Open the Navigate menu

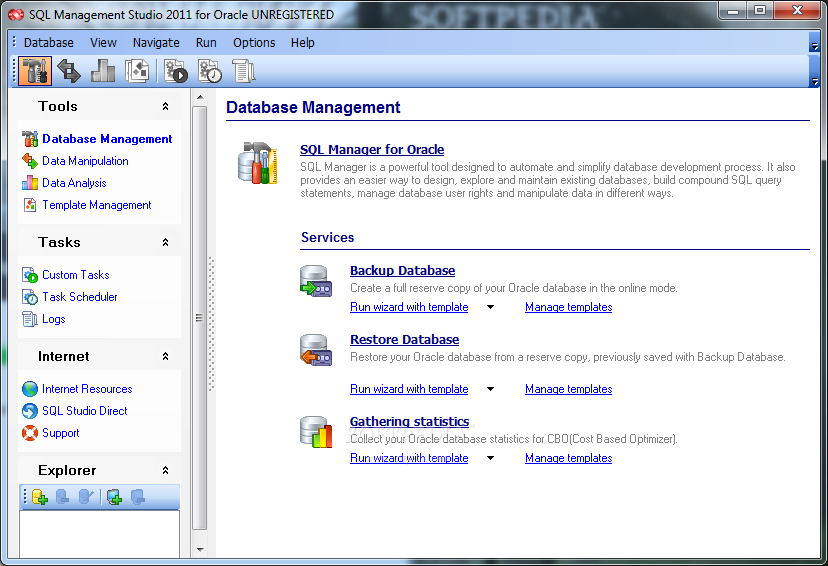coord(156,43)
